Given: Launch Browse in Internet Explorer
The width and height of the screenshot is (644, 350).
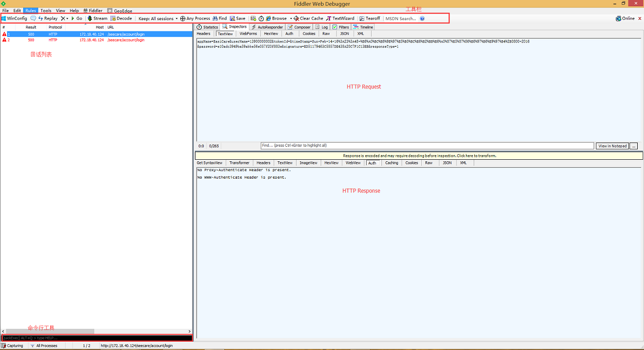Looking at the screenshot, I should click(276, 18).
